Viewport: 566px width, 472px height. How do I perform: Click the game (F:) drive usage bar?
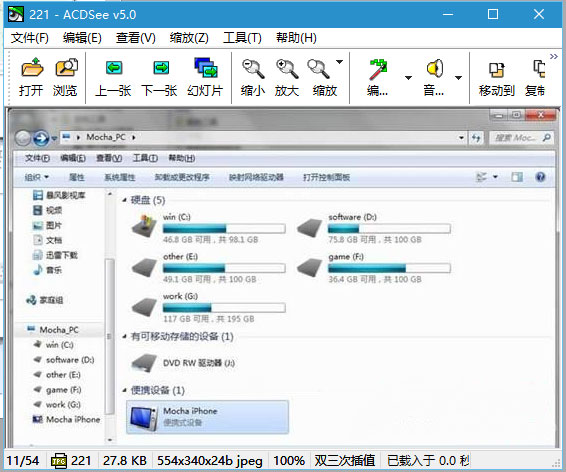click(389, 268)
